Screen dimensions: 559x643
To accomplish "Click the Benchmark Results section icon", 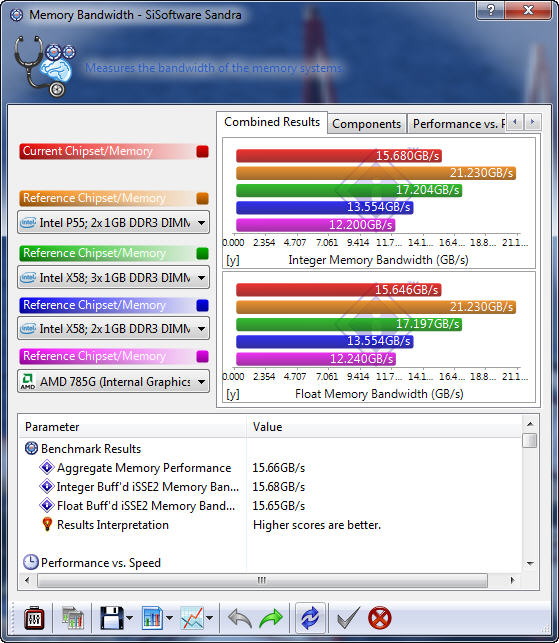I will click(x=31, y=448).
